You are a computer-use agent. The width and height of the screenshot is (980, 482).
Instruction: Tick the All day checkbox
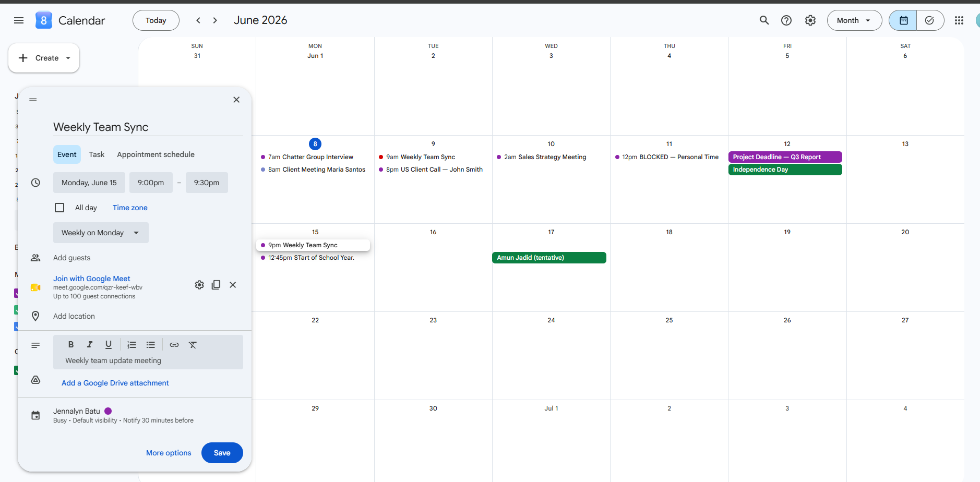coord(59,208)
